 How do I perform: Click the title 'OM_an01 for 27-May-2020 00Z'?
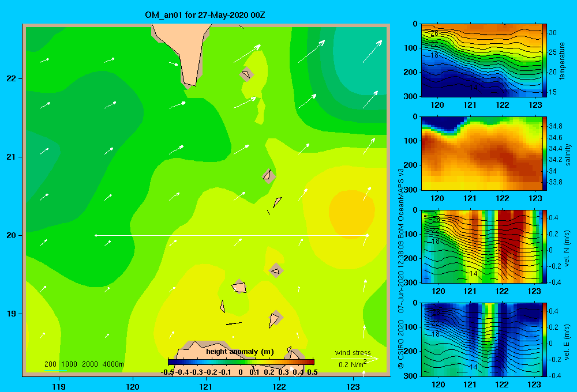(x=205, y=15)
